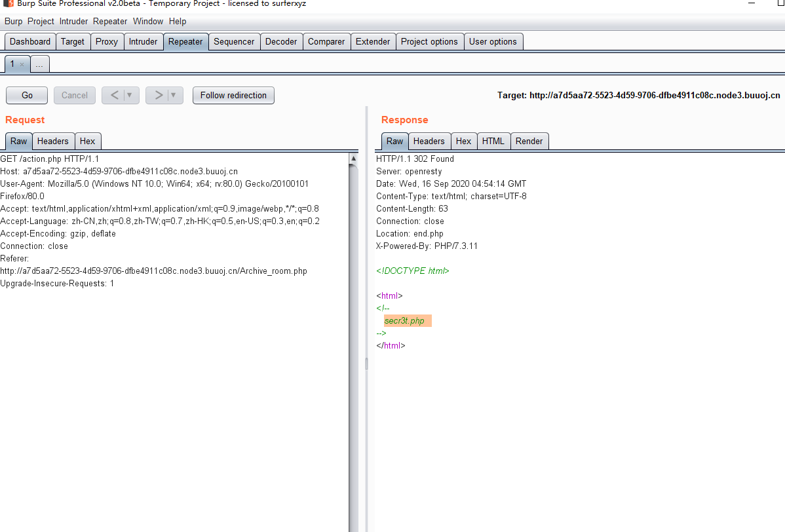Select the Response Hex tab

(463, 141)
